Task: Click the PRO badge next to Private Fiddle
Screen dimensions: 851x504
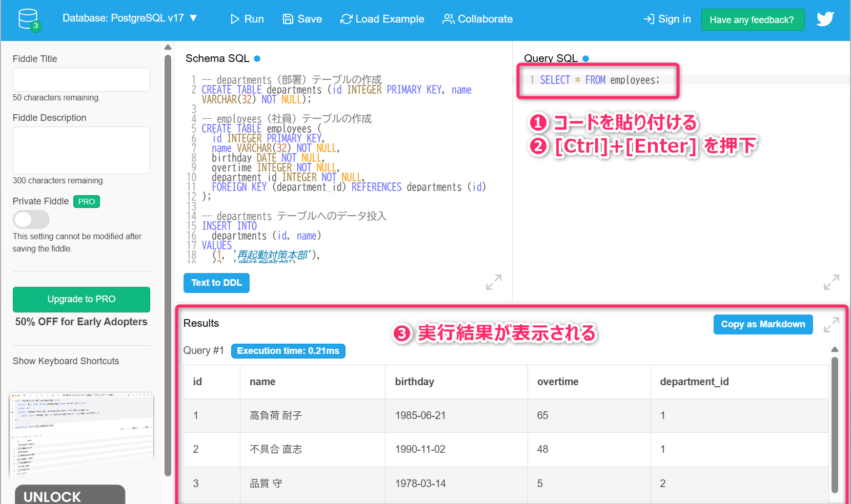Action: pos(86,202)
